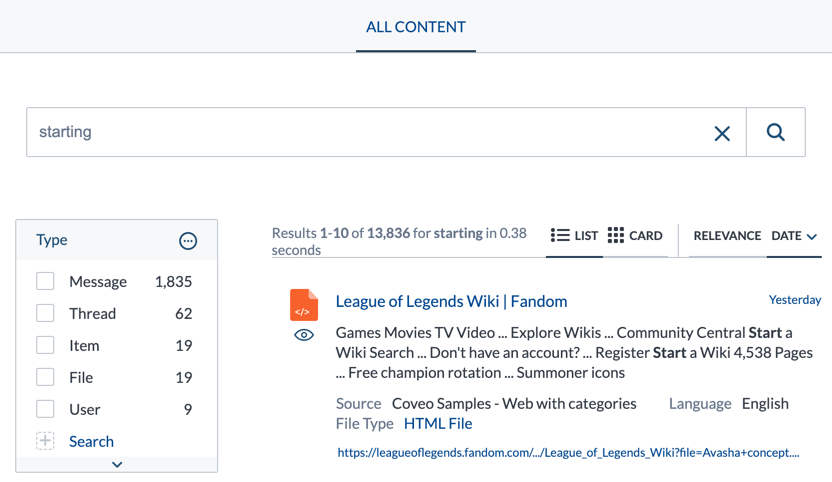Click the HTML File file type link

(438, 424)
